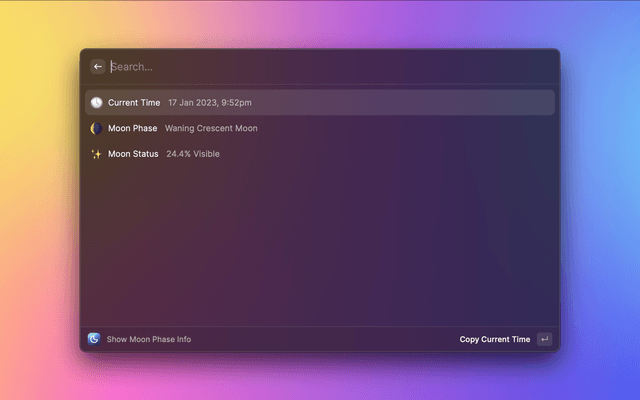
Task: Click the Moon Status title text
Action: pyautogui.click(x=133, y=154)
